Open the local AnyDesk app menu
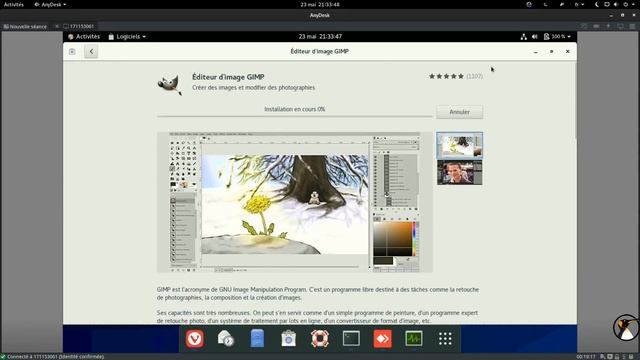Viewport: 640px width, 360px height. coord(50,4)
